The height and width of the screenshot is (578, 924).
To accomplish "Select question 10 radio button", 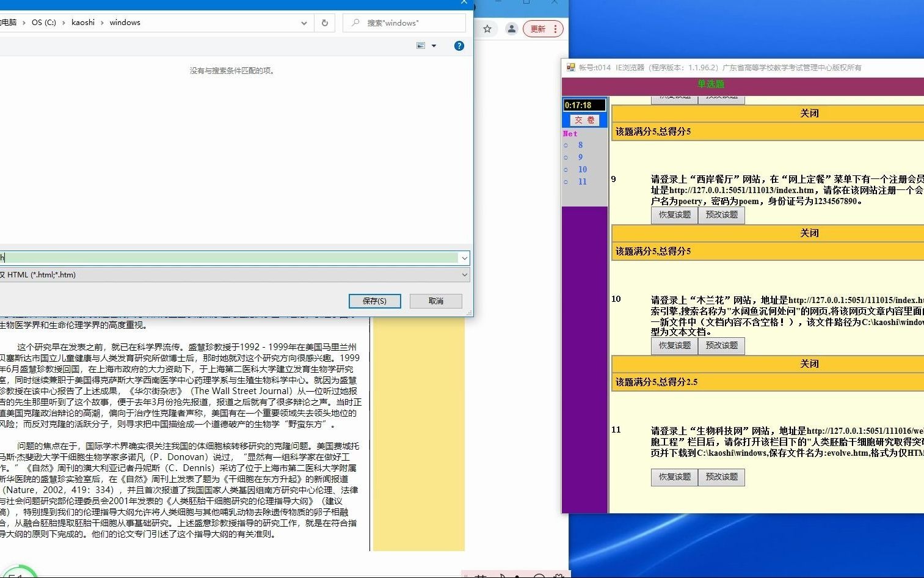I will pyautogui.click(x=566, y=170).
